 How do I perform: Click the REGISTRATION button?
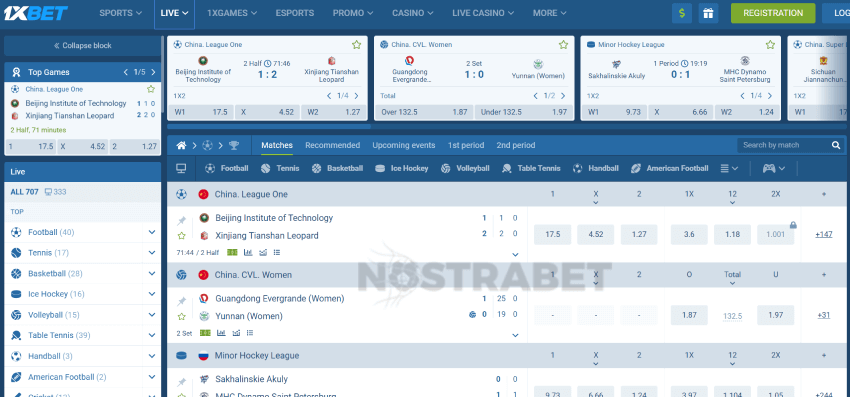pyautogui.click(x=773, y=13)
